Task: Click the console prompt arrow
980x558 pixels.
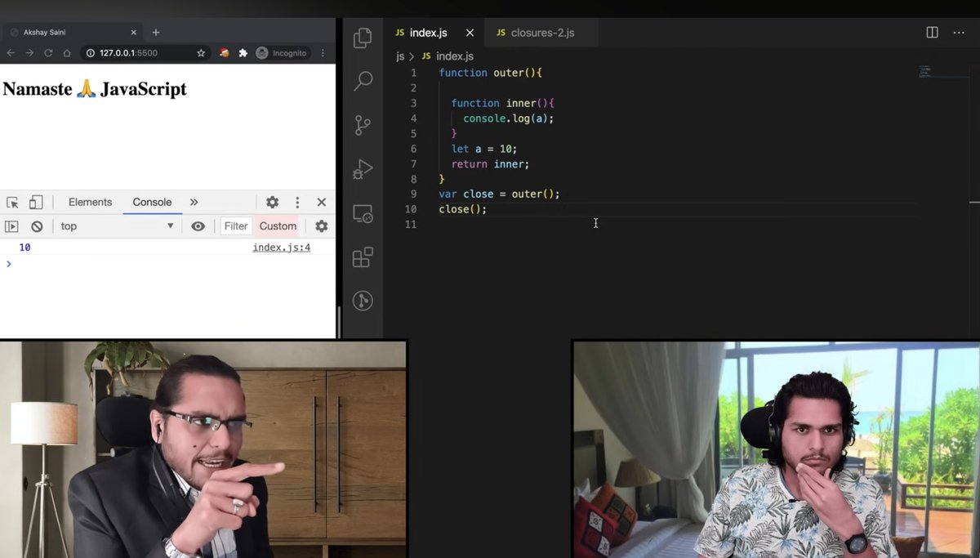Action: [9, 264]
